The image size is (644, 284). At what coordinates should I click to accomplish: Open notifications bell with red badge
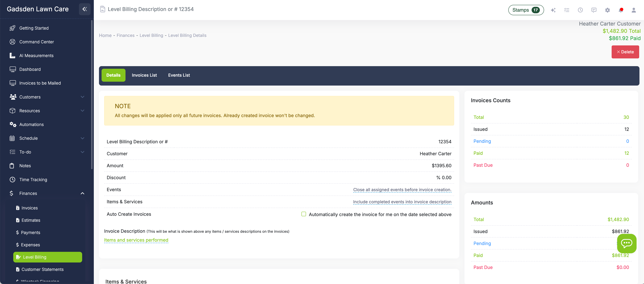pyautogui.click(x=621, y=10)
